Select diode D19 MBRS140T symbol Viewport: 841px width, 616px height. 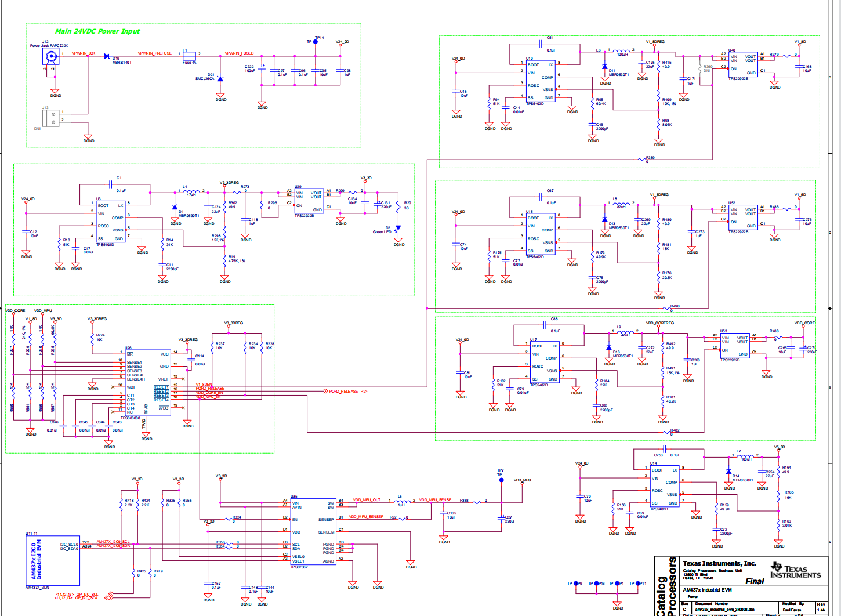107,56
